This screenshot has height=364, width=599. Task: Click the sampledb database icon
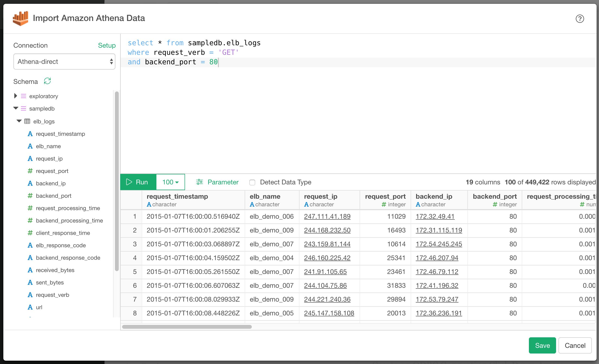click(23, 109)
